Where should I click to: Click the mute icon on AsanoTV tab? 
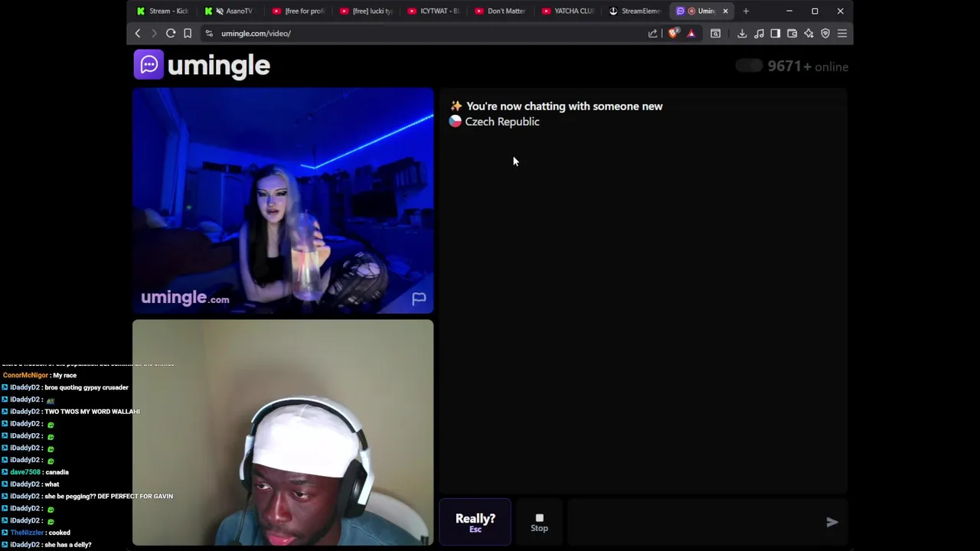pyautogui.click(x=220, y=11)
